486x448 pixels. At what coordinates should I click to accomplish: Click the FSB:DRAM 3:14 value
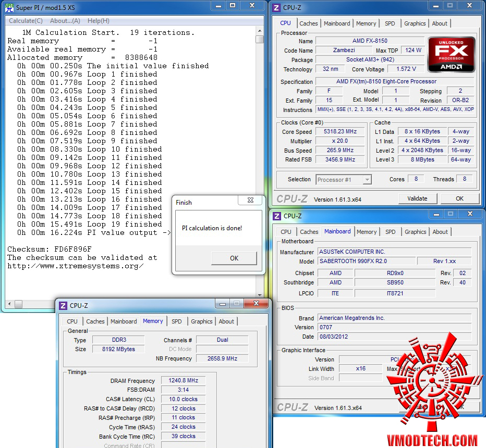coord(183,390)
